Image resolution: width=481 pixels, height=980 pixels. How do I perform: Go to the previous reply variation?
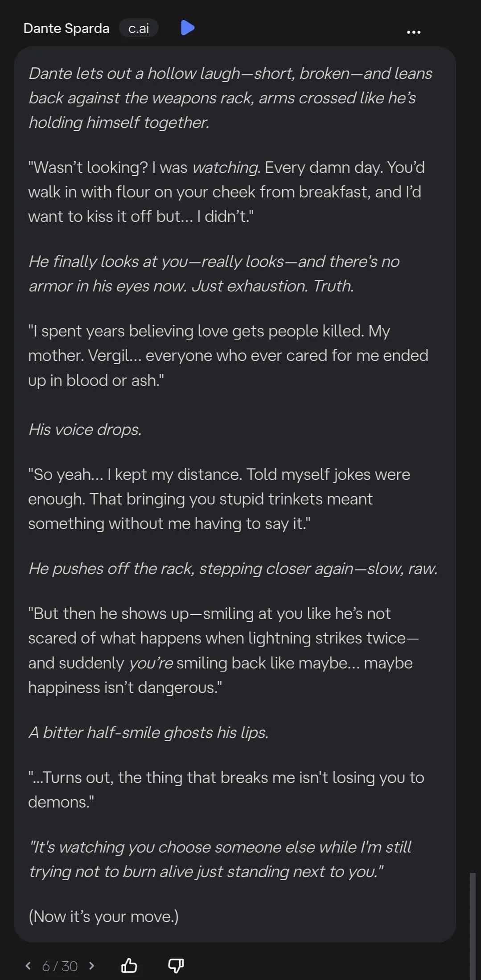point(28,965)
